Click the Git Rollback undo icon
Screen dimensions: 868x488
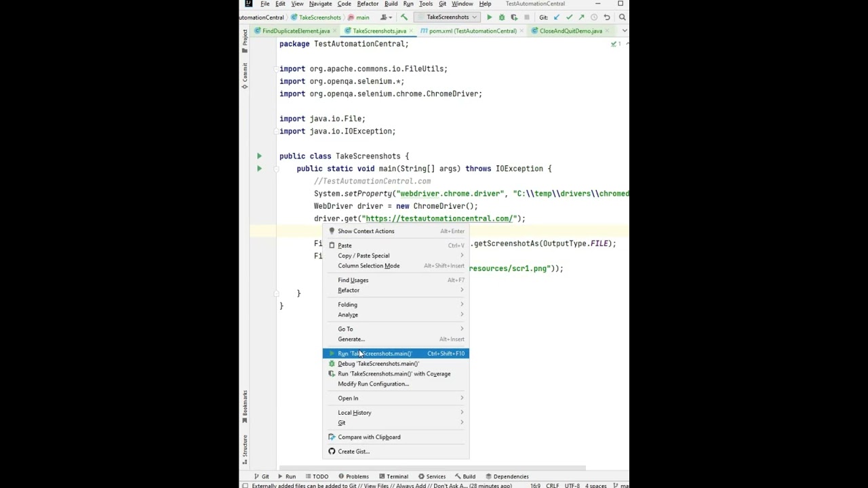point(607,18)
